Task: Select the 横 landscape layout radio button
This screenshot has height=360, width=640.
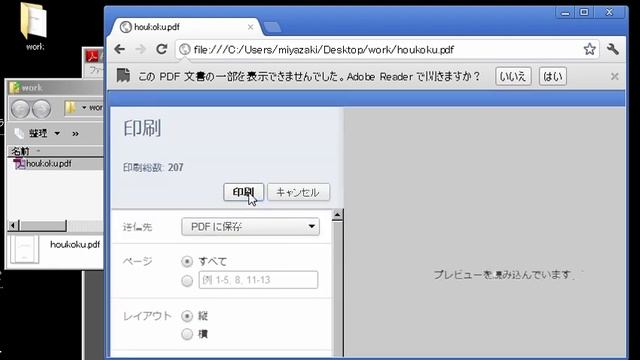Action: tap(187, 334)
